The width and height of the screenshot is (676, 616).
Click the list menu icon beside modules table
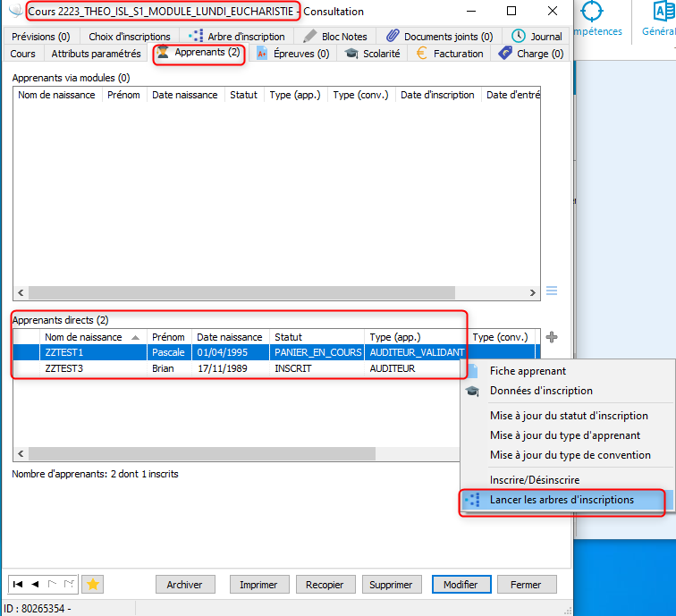[x=552, y=291]
